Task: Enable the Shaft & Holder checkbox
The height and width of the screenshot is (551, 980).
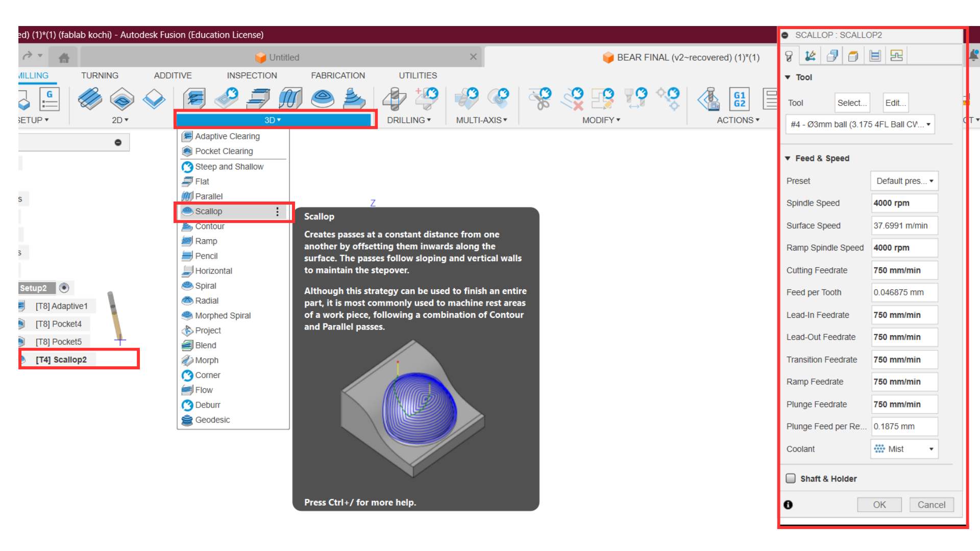Action: [791, 478]
